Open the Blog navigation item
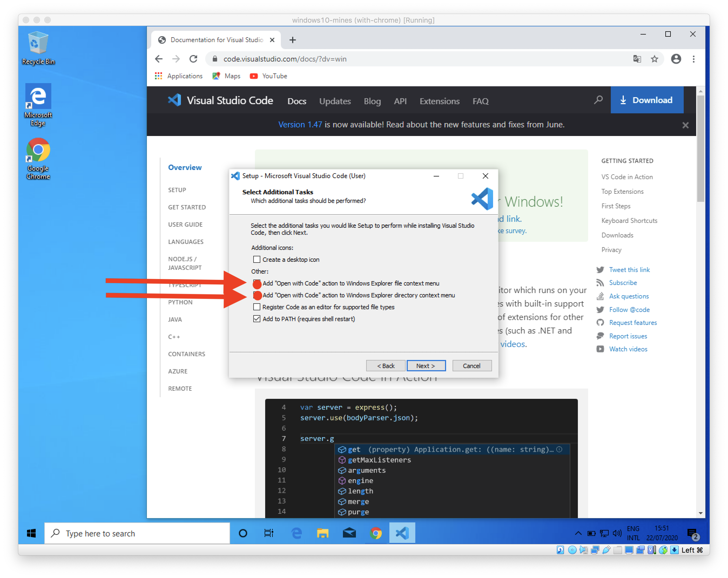Screen dimensions: 728x578 click(x=372, y=101)
